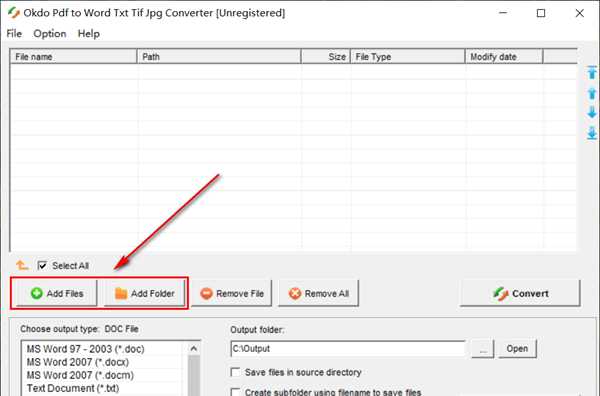Click the Okdo app icon in title bar
Viewport: 600px width, 396px height.
click(x=13, y=13)
